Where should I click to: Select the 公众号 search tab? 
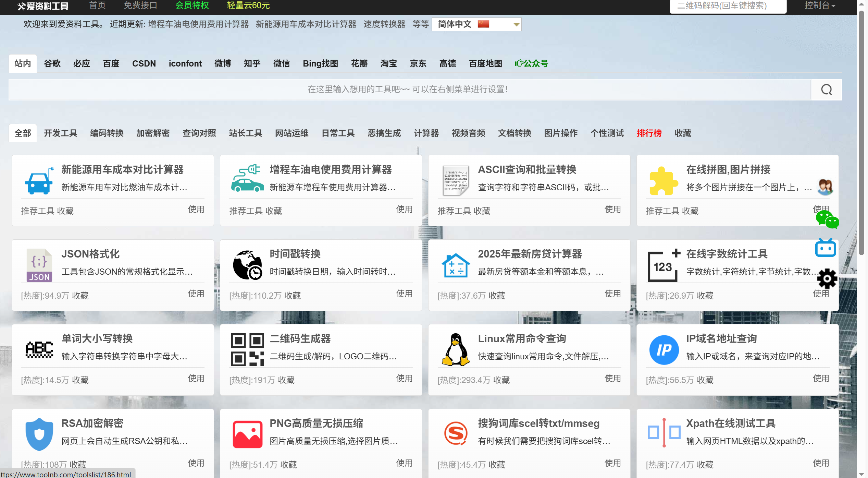[531, 63]
